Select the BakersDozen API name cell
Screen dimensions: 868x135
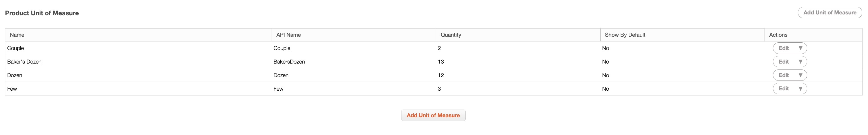(289, 62)
